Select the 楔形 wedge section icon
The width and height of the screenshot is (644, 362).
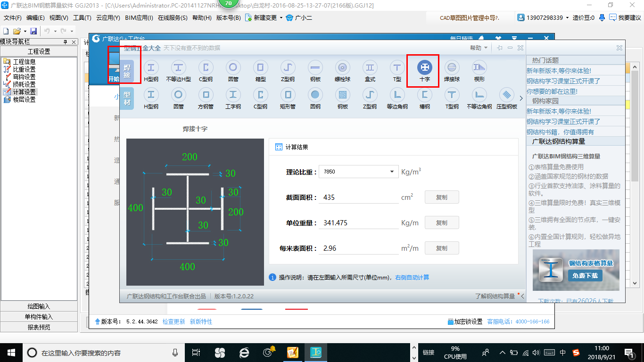tap(479, 67)
